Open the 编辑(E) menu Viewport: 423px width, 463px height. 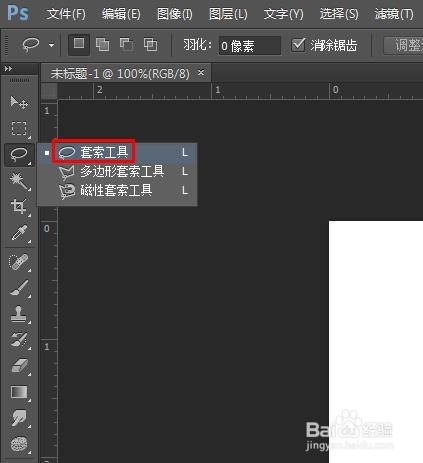[x=121, y=14]
